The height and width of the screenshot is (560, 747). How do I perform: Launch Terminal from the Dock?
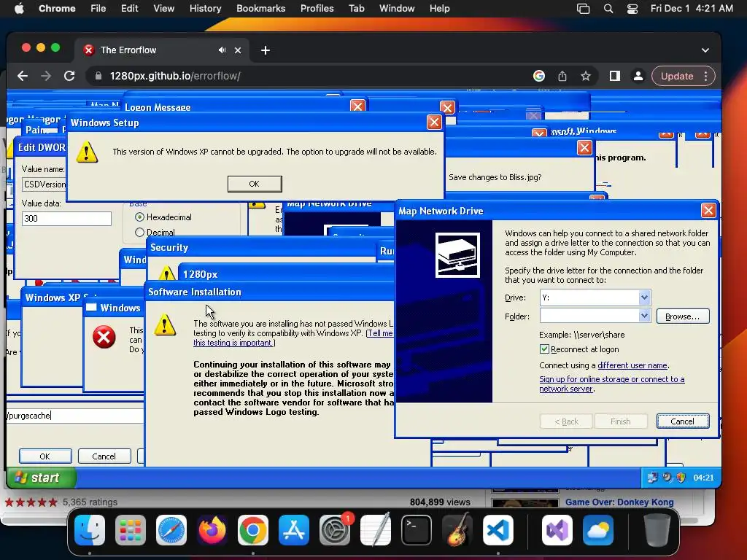click(x=417, y=530)
